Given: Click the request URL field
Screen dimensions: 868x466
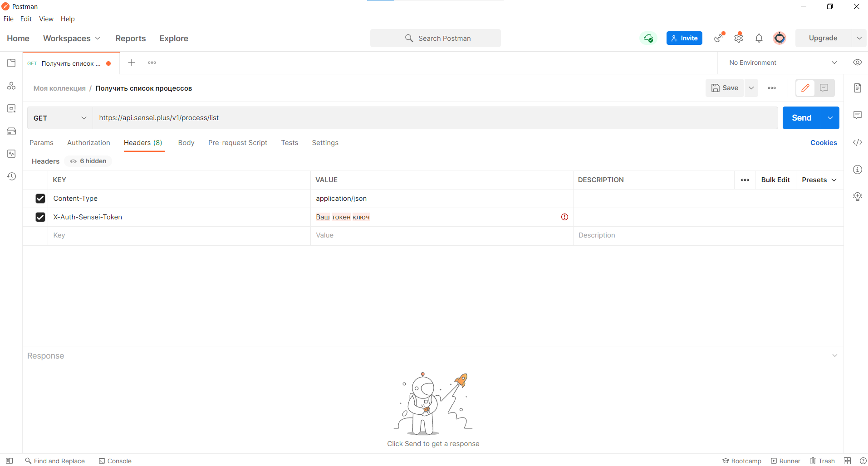Looking at the screenshot, I should point(436,118).
